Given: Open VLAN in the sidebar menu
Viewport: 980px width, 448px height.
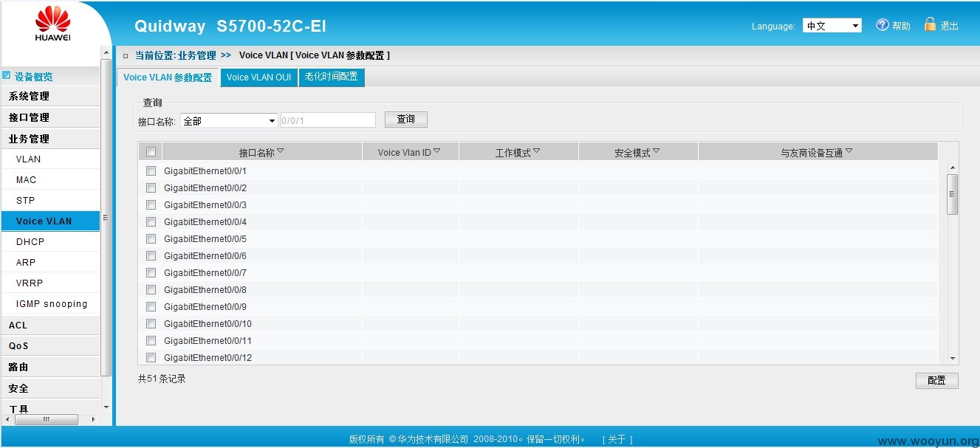Looking at the screenshot, I should point(49,159).
